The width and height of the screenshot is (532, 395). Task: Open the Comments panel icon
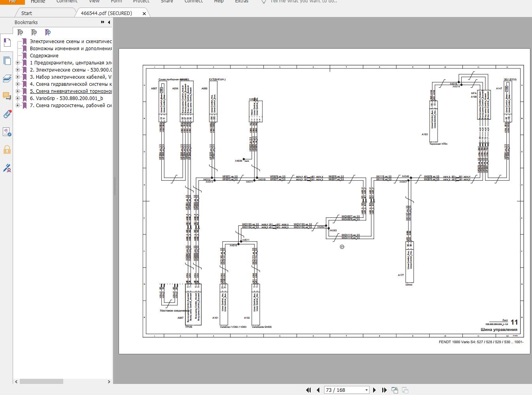(6, 96)
